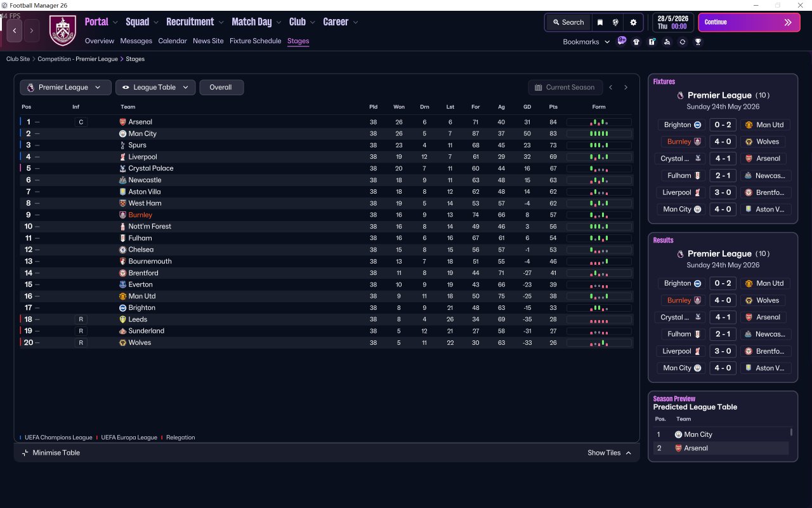
Task: Open the League Table view dropdown
Action: click(x=155, y=88)
